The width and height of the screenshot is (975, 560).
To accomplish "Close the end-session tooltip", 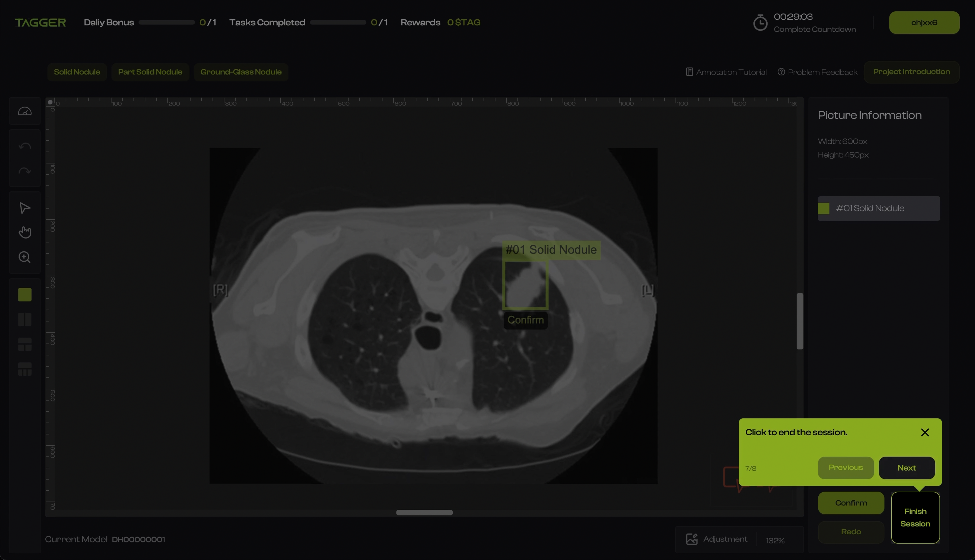I will (x=925, y=432).
